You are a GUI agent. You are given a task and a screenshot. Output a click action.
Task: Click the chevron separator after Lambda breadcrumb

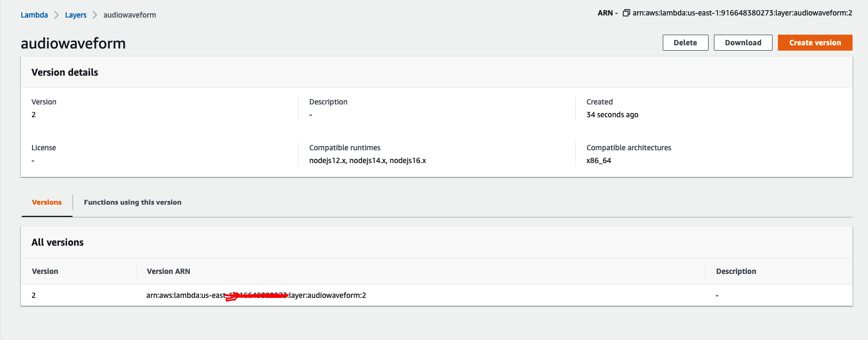(57, 15)
